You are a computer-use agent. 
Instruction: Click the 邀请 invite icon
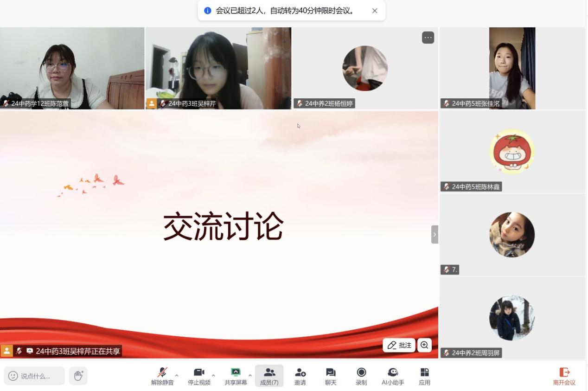pos(300,376)
